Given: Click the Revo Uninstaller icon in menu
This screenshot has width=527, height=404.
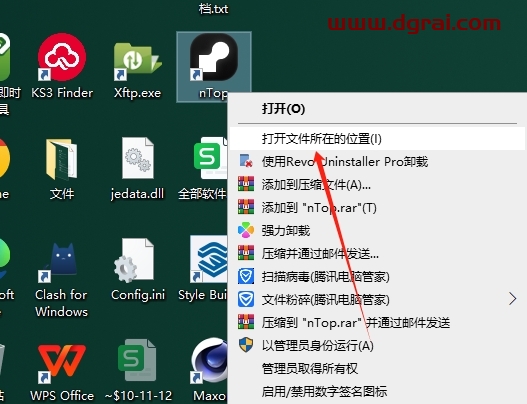Looking at the screenshot, I should (x=246, y=161).
